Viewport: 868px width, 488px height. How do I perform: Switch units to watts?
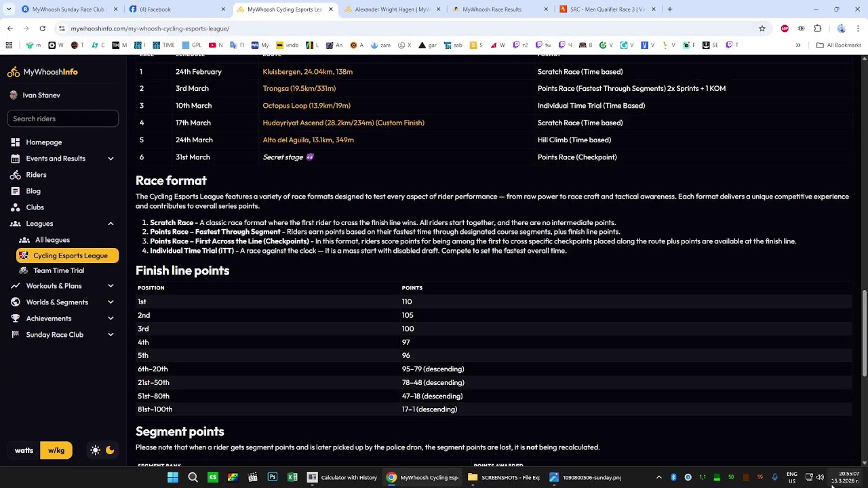(x=24, y=450)
